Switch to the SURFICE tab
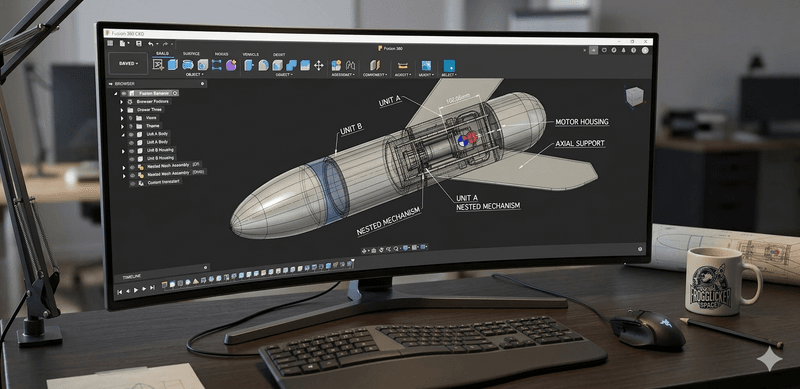Image resolution: width=800 pixels, height=389 pixels. [x=191, y=54]
